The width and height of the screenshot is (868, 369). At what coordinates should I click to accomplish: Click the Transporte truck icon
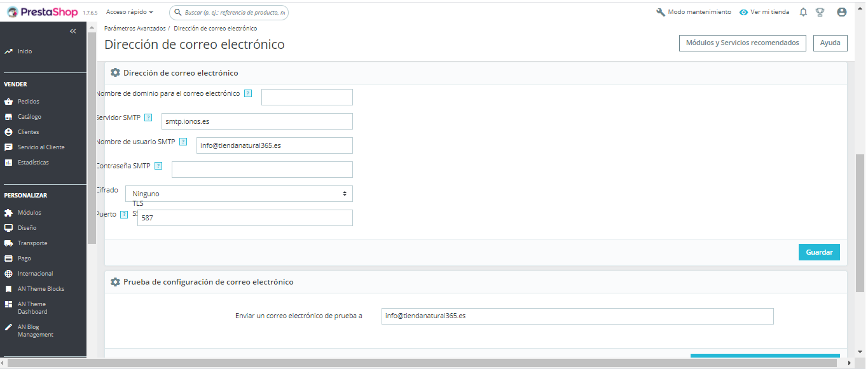[8, 243]
